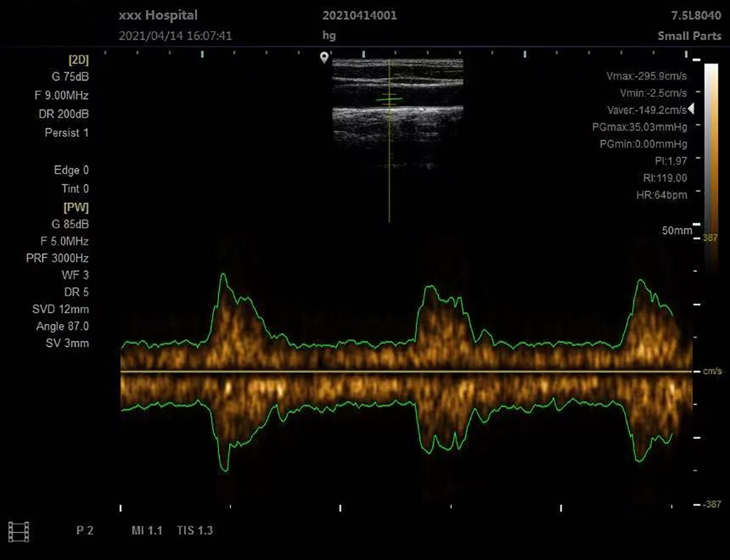Select the Vmax measurement readout
This screenshot has height=560, width=730.
[x=646, y=76]
